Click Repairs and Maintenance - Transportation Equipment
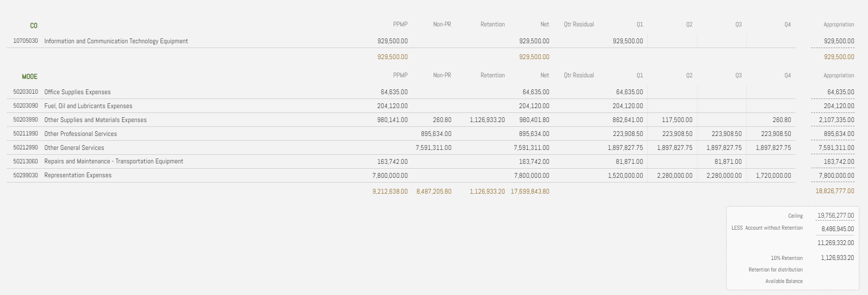 point(113,161)
